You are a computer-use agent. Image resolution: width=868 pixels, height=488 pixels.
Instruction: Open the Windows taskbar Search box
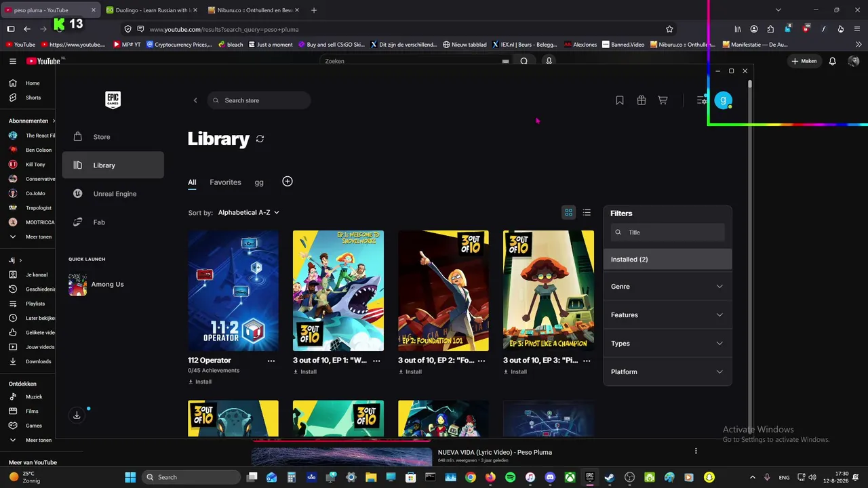point(192,477)
